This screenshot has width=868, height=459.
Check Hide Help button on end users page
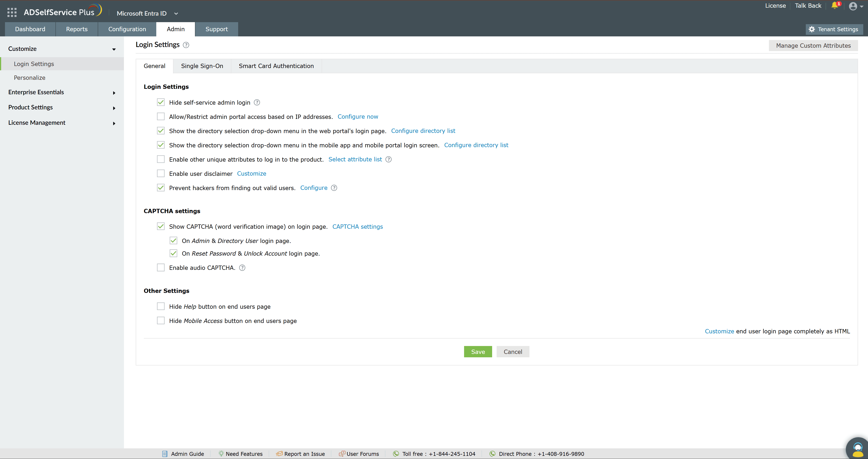coord(161,306)
